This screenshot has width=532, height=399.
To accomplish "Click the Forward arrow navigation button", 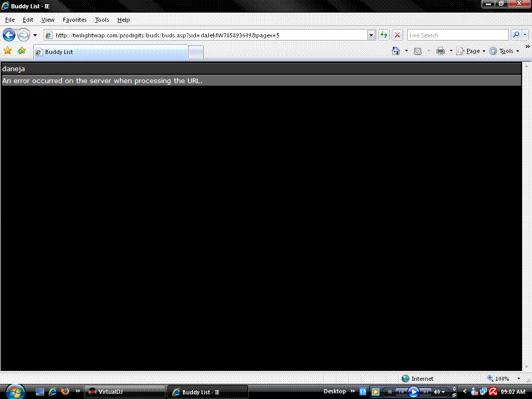I will tap(23, 35).
